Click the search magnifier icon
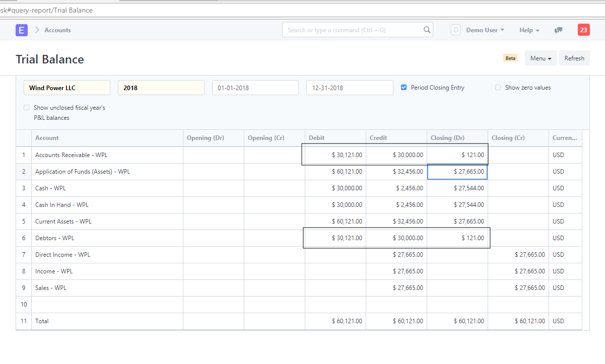 point(427,30)
